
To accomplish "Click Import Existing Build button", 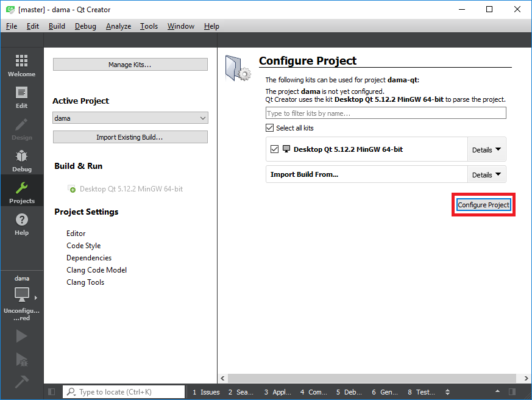I will click(130, 137).
